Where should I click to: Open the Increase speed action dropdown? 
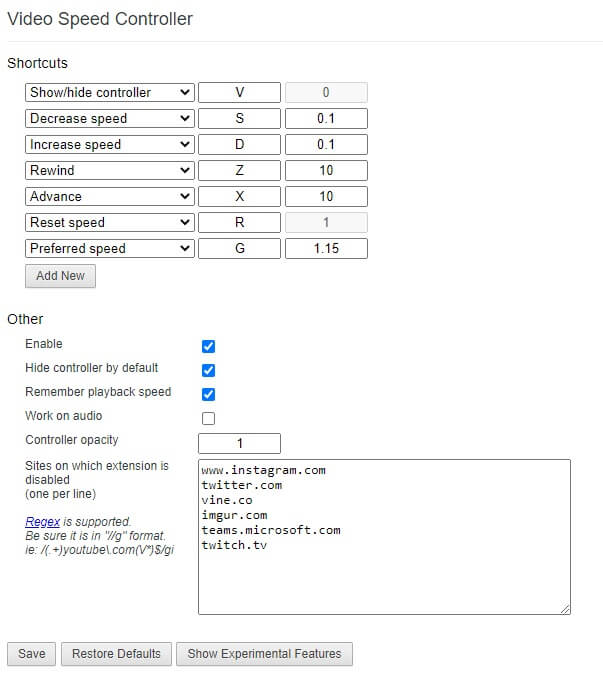110,145
